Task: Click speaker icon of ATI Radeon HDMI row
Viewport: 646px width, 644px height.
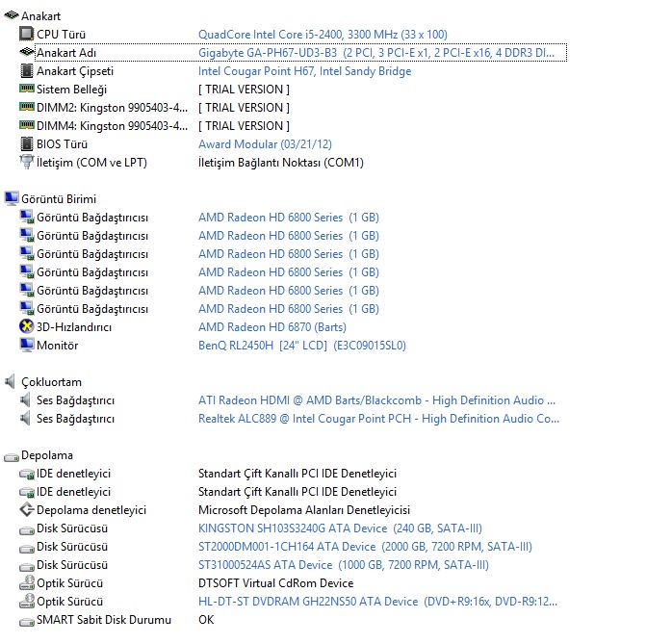Action: pos(25,399)
